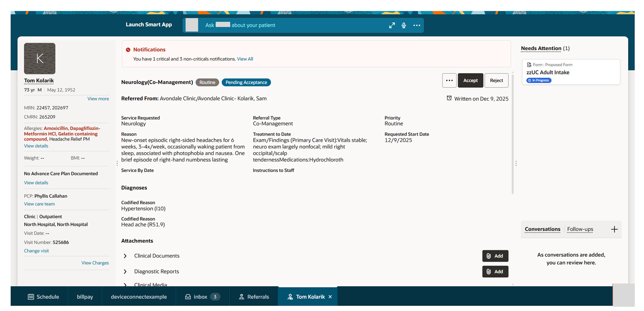Click the person icon on Tom Kolarik tab
This screenshot has height=311, width=644.
tap(290, 297)
